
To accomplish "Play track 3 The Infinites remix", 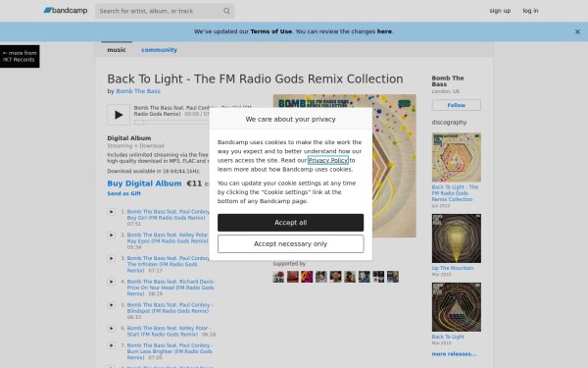I will pyautogui.click(x=112, y=258).
